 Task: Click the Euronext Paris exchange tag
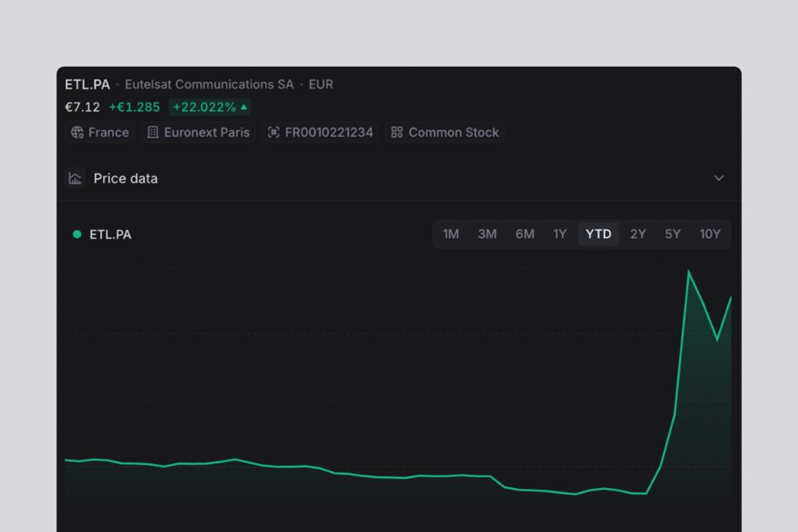click(199, 132)
